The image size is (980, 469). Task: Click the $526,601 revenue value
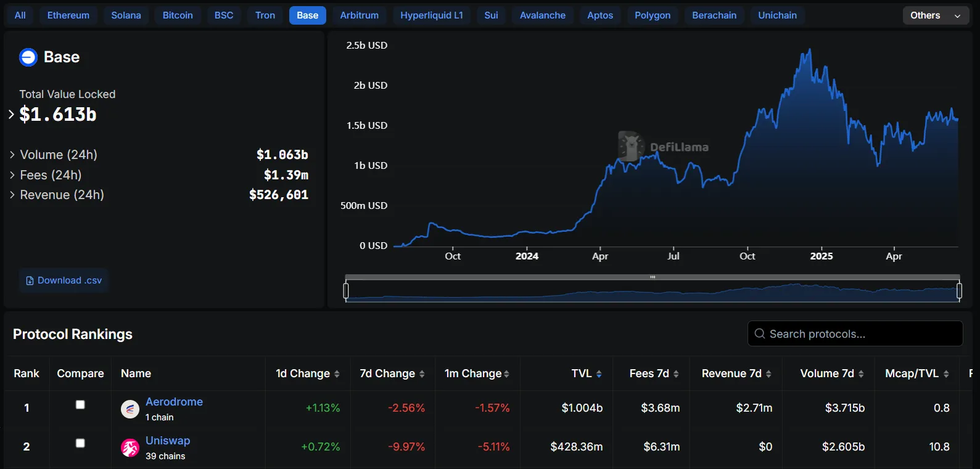pos(279,195)
